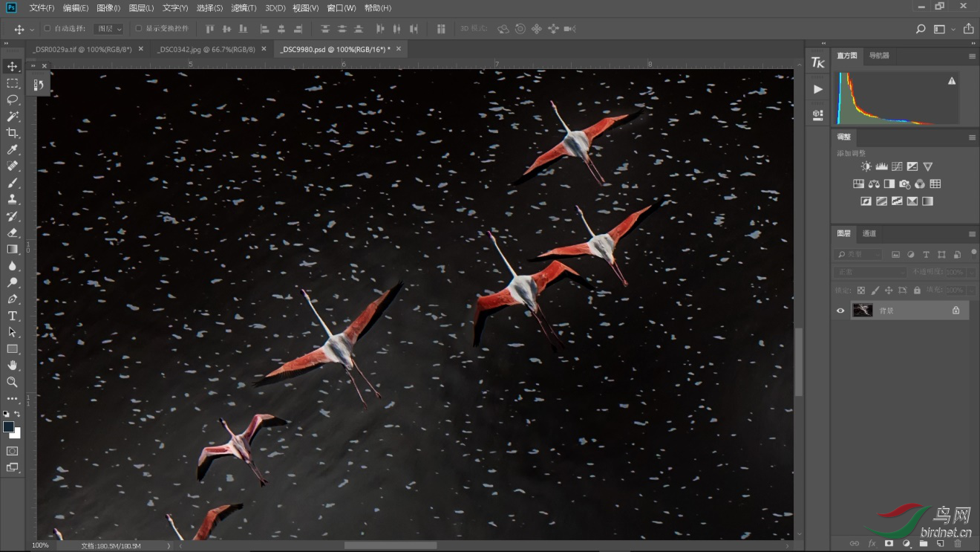Select the Horizontal Type tool
This screenshot has height=552, width=980.
[x=13, y=316]
